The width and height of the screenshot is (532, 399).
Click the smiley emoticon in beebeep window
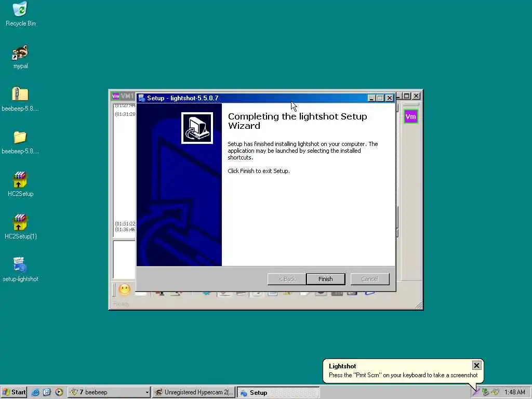pos(125,289)
